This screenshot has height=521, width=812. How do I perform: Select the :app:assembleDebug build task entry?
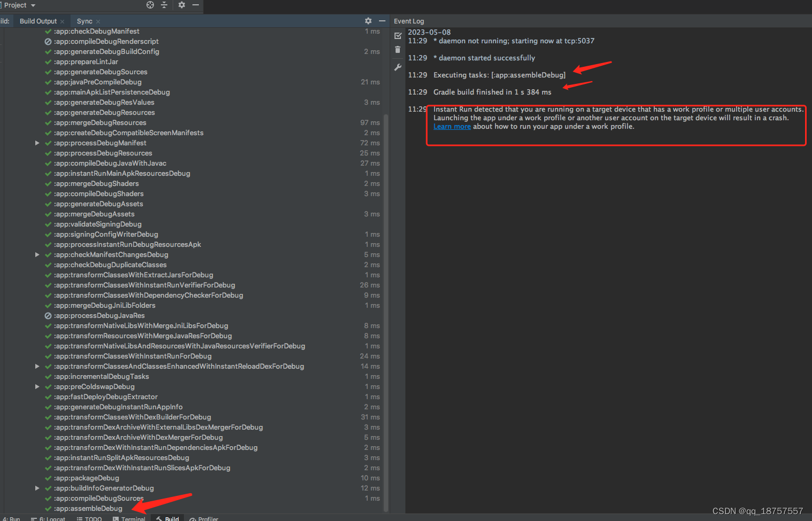[89, 508]
